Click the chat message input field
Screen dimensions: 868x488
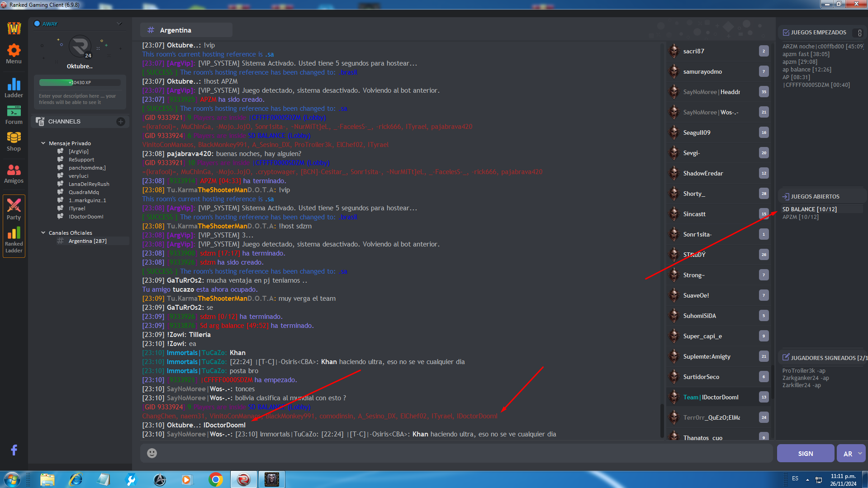tap(456, 453)
